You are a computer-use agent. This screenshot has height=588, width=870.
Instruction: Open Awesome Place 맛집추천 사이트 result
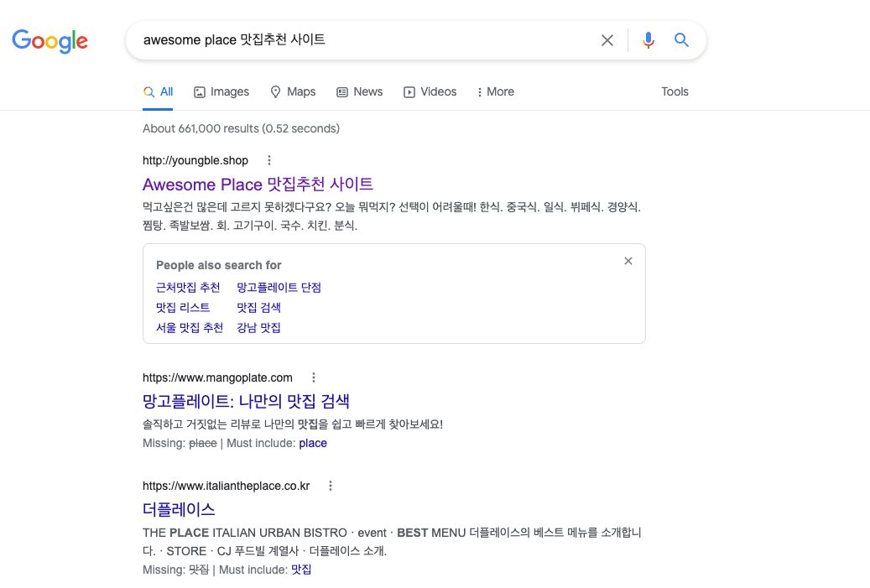pyautogui.click(x=258, y=185)
